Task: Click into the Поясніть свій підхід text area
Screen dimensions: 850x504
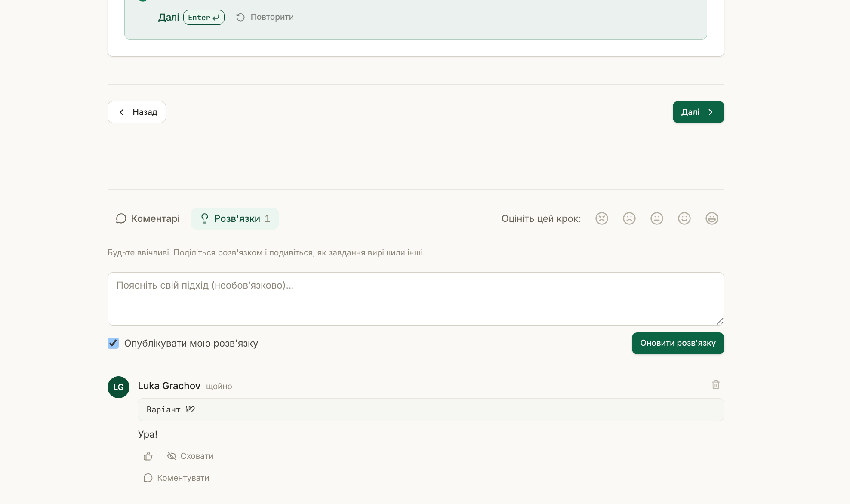Action: click(x=416, y=299)
